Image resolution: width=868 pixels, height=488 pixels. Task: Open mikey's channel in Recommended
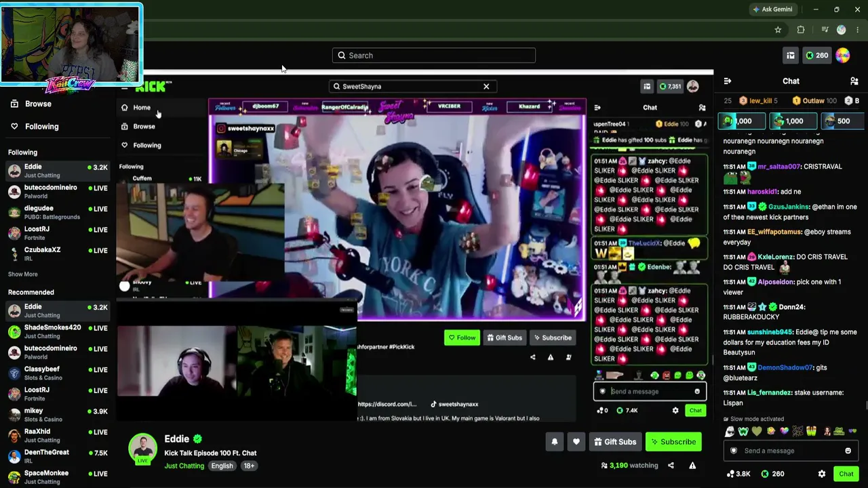tap(58, 415)
